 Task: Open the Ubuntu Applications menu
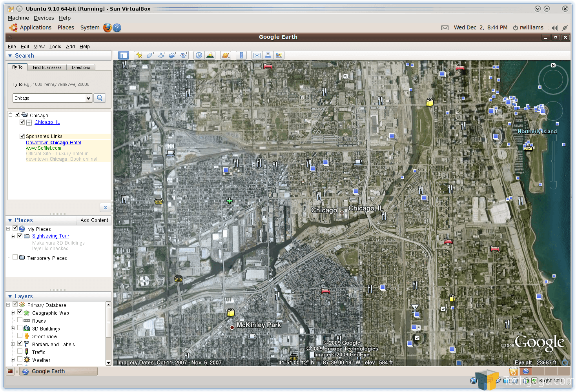tap(36, 27)
